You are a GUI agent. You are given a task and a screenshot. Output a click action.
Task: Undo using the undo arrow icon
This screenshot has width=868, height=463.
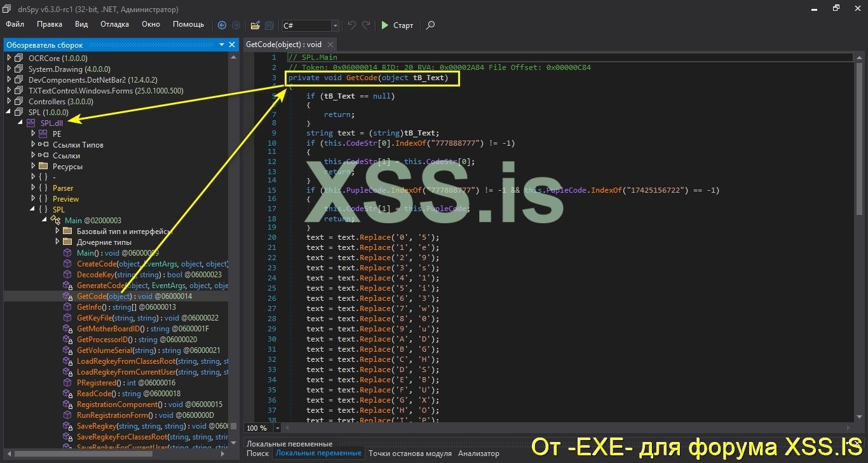(x=351, y=25)
